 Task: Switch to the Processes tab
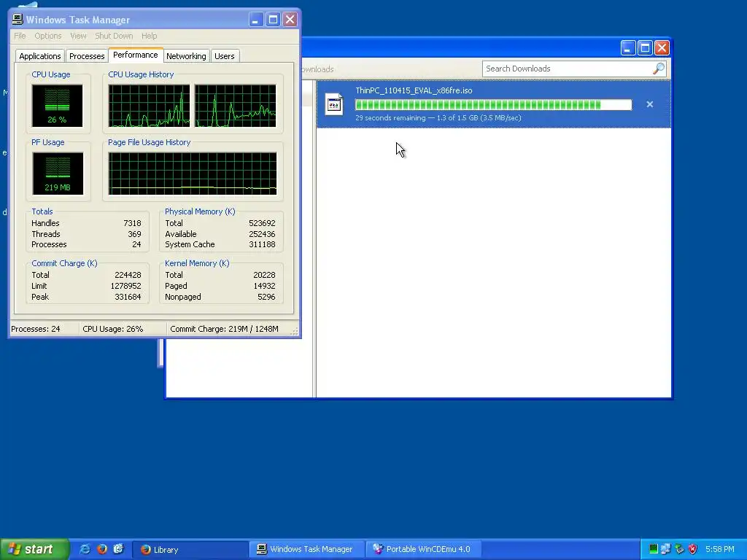[x=87, y=55]
